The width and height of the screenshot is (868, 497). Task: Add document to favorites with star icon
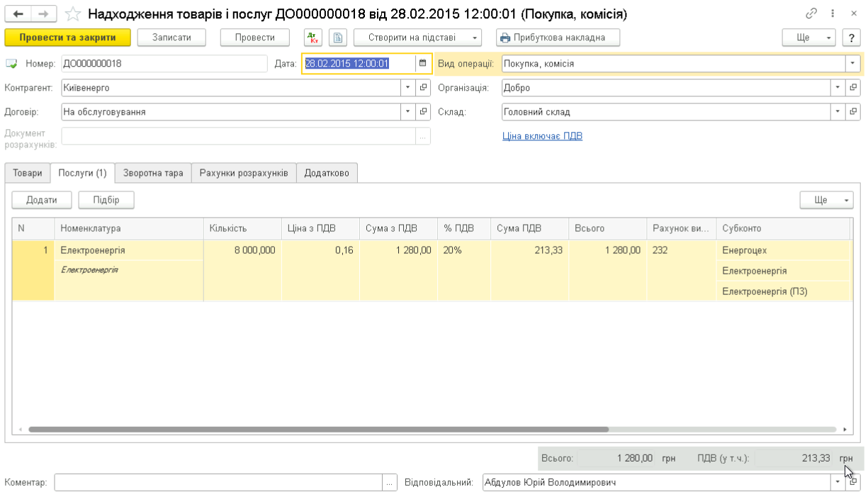coord(72,14)
